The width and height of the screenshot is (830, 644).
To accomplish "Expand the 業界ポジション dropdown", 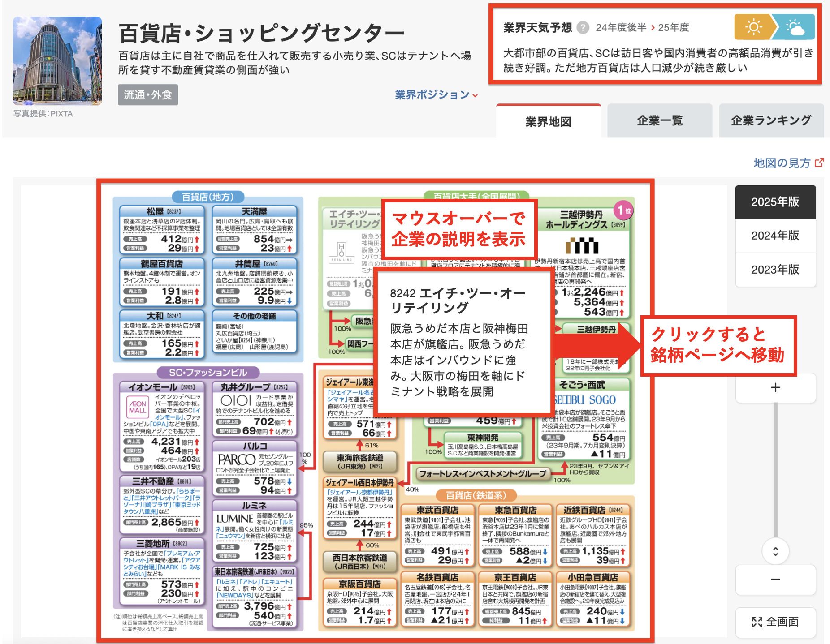I will [436, 95].
